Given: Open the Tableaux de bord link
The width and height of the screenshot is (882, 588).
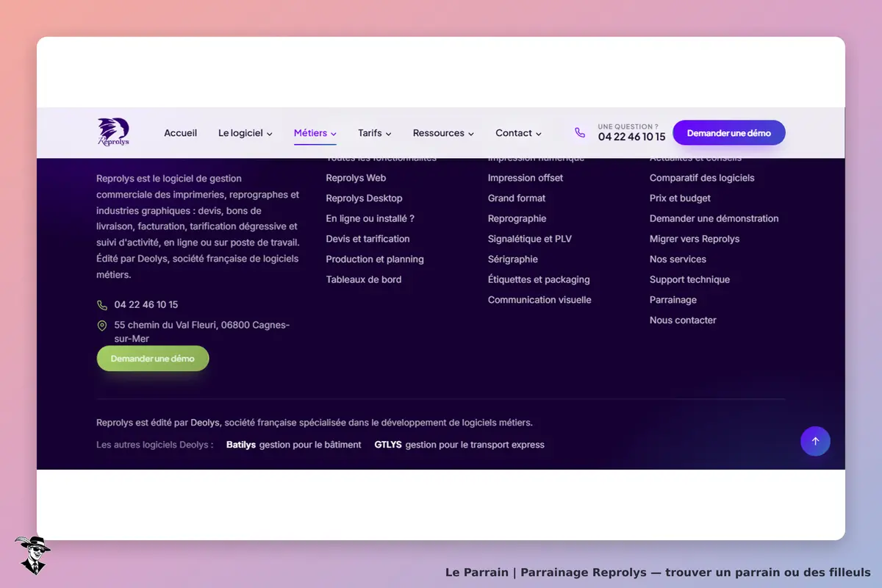Looking at the screenshot, I should (364, 279).
